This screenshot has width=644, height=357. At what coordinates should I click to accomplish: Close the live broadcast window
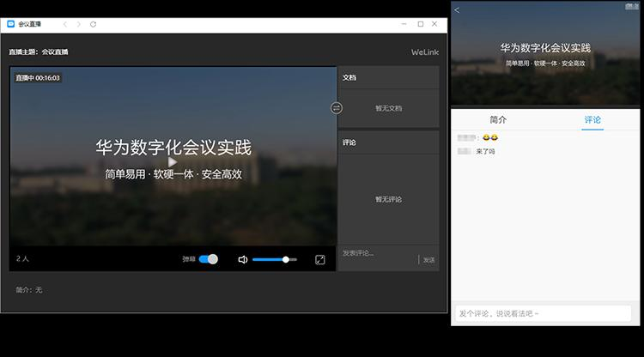point(434,24)
